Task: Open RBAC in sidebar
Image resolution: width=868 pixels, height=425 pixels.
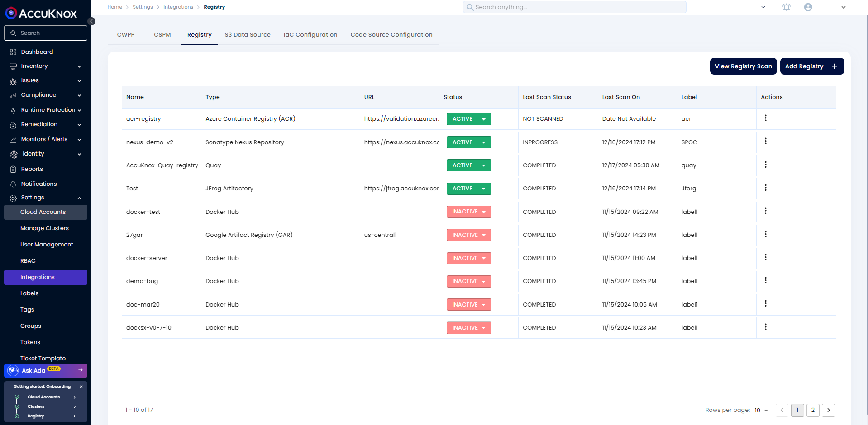Action: click(46, 261)
